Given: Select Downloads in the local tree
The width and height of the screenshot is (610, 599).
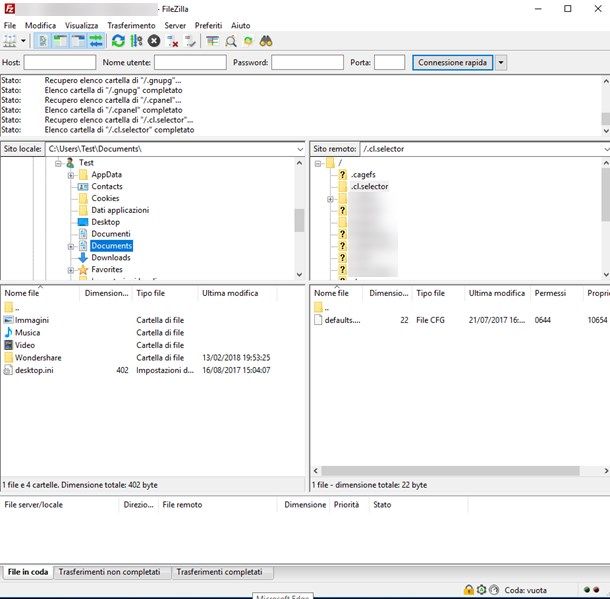Looking at the screenshot, I should (x=111, y=257).
